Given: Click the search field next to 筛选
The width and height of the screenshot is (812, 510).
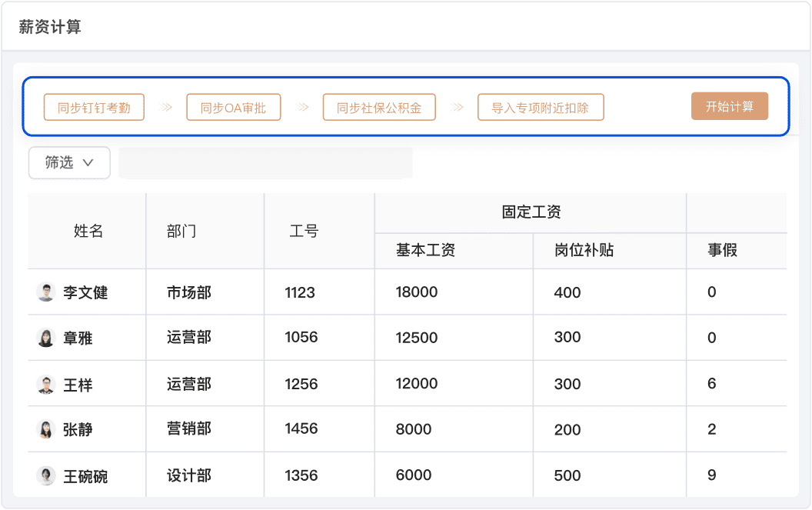Looking at the screenshot, I should pos(265,163).
